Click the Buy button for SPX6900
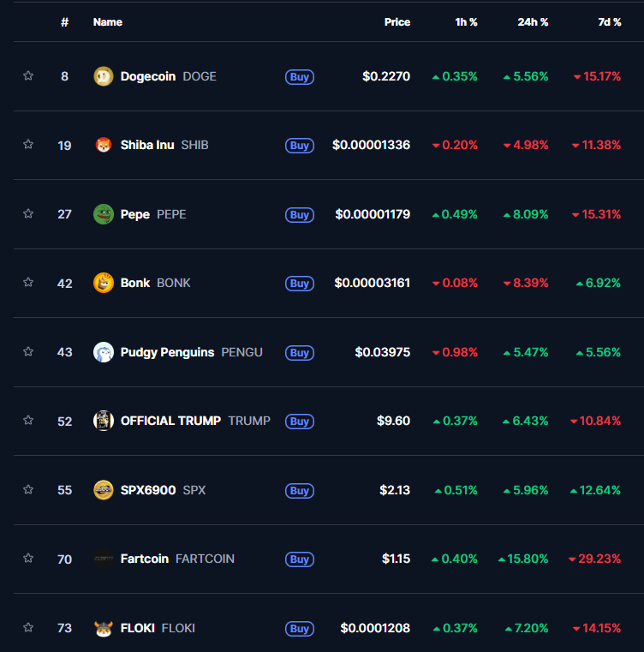Image resolution: width=644 pixels, height=652 pixels. pos(300,491)
